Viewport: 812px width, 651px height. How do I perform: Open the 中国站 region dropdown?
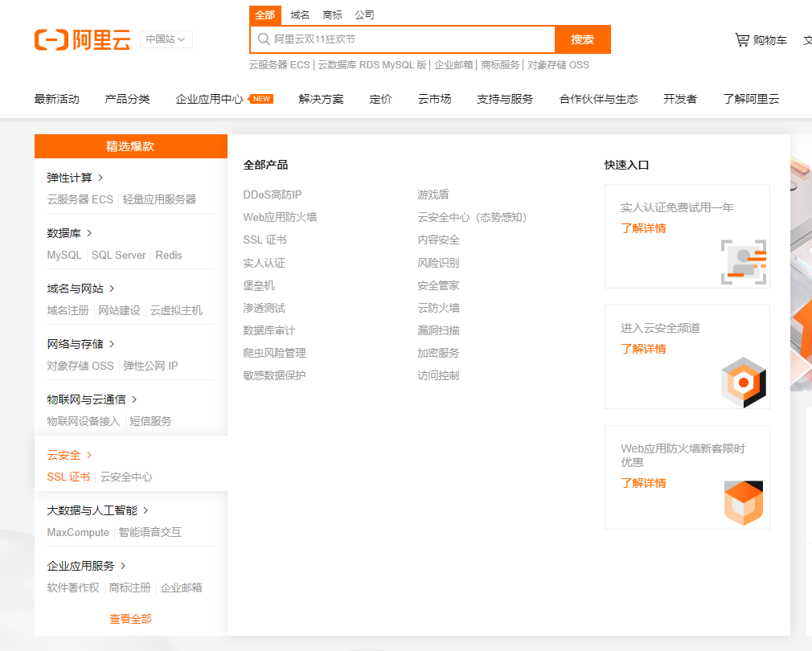[x=166, y=39]
